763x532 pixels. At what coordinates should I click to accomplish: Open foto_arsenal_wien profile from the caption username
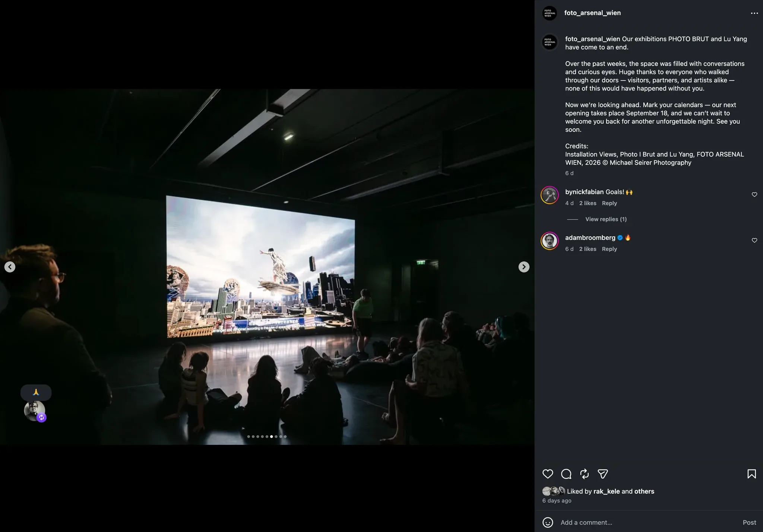[592, 39]
